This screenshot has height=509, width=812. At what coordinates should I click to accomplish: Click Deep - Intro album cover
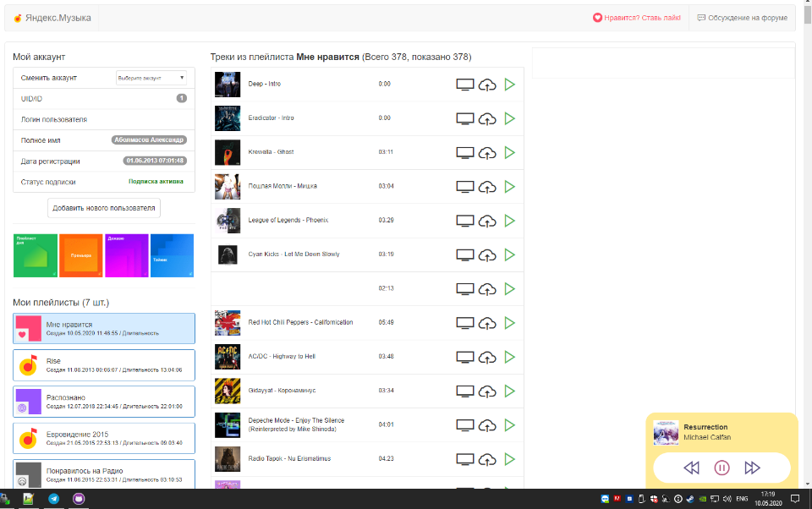[x=228, y=85]
